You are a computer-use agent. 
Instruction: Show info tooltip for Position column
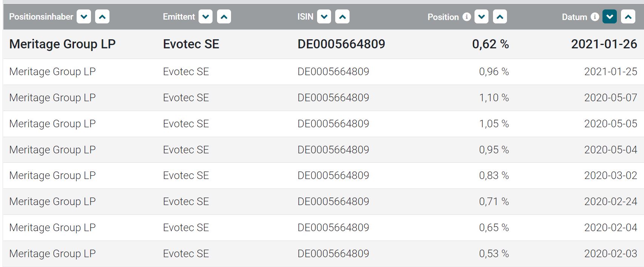pos(467,17)
